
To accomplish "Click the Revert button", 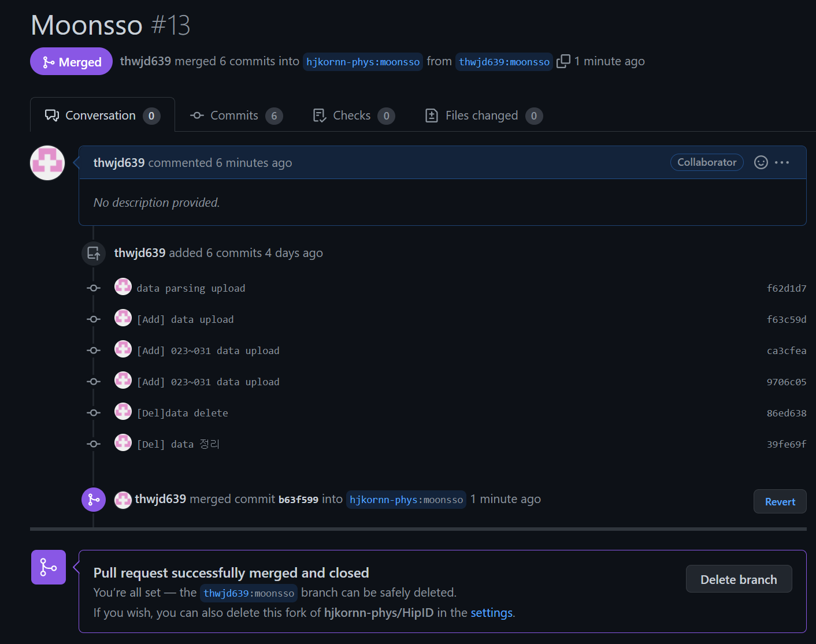I will point(780,501).
